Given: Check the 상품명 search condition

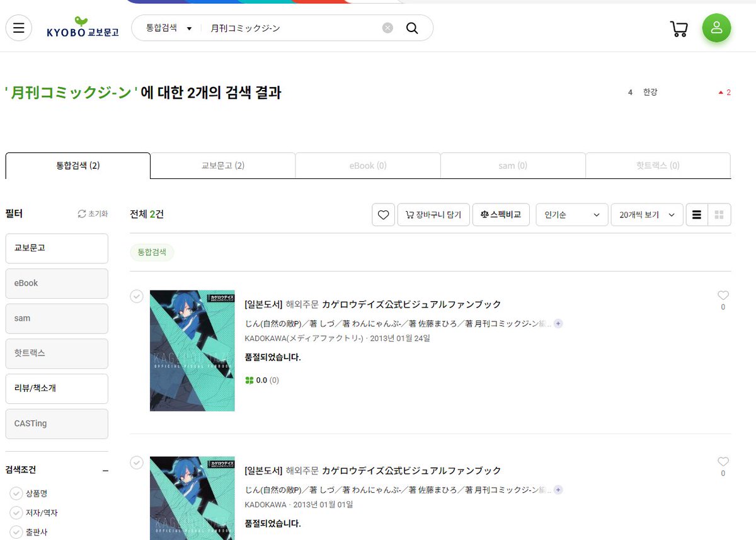Looking at the screenshot, I should click(x=16, y=493).
